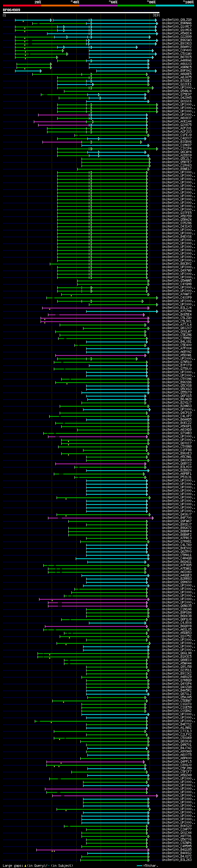Viewport: 197px width, 868px height.
Task: Click the green ~80% identity legend bar
Action: click(x=137, y=6)
